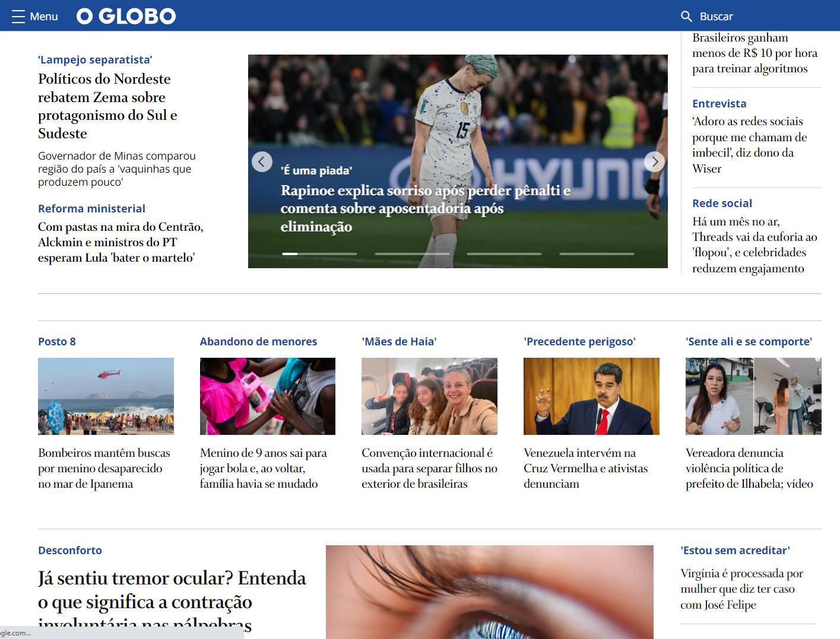Open Ipanema beach helicopter thumbnail

[x=106, y=396]
